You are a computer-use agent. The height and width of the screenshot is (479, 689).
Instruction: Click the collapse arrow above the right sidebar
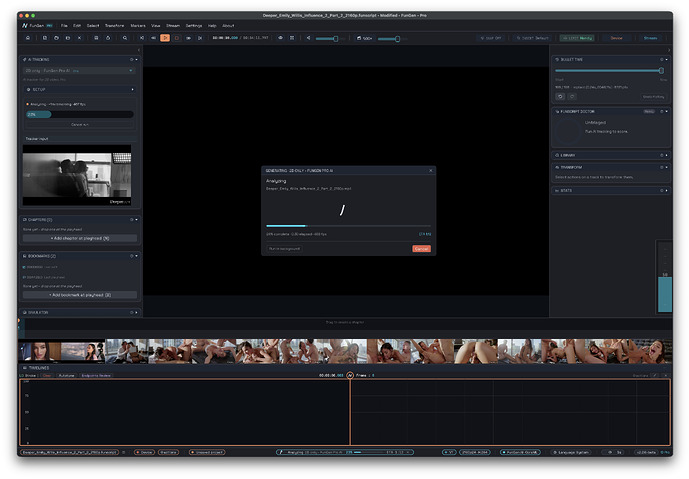(669, 50)
